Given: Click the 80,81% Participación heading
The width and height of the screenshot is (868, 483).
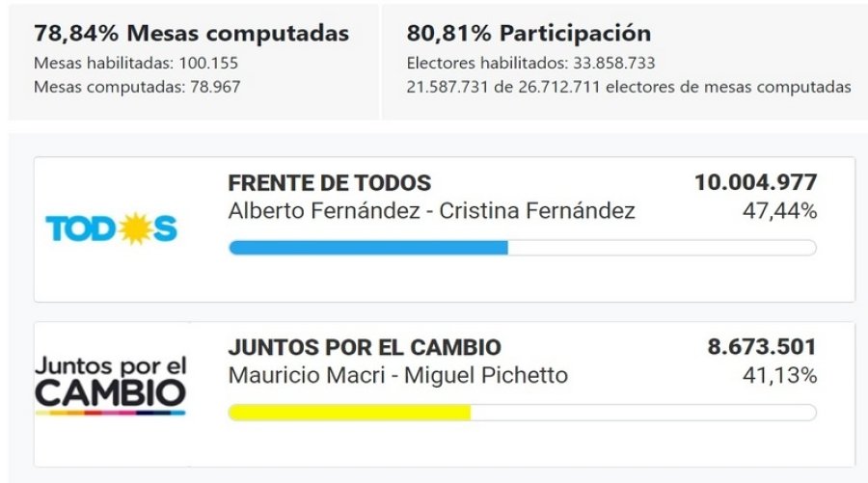Looking at the screenshot, I should 529,33.
